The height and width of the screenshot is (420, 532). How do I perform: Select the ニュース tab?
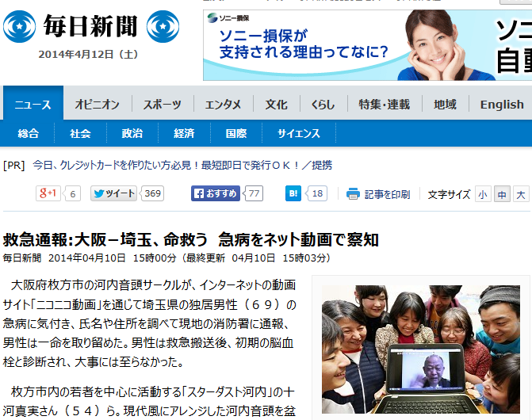click(x=33, y=103)
